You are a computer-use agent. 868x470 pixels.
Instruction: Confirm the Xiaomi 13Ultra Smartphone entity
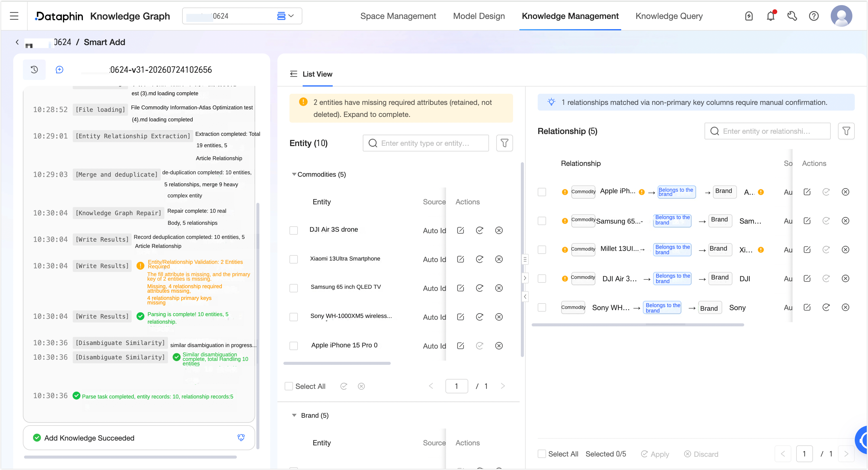coord(479,259)
